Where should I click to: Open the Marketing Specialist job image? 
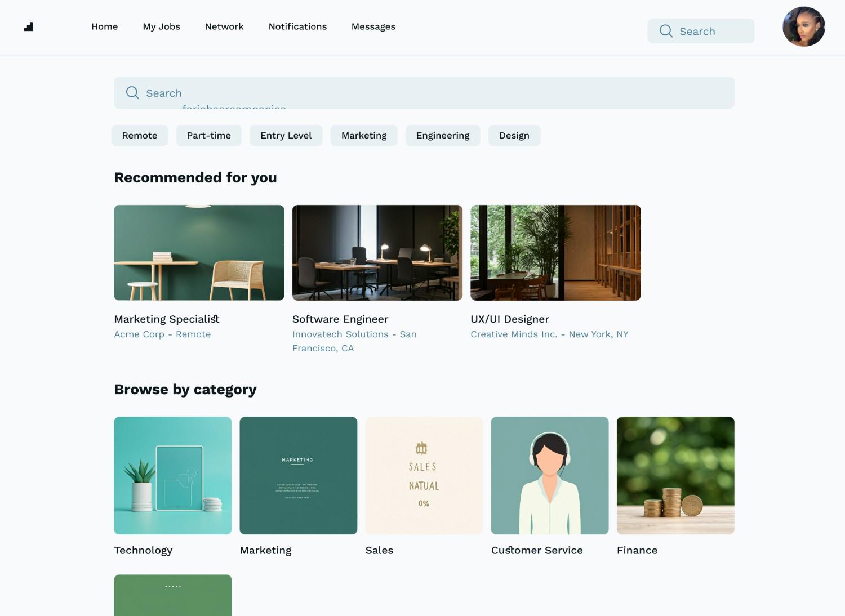click(x=199, y=253)
